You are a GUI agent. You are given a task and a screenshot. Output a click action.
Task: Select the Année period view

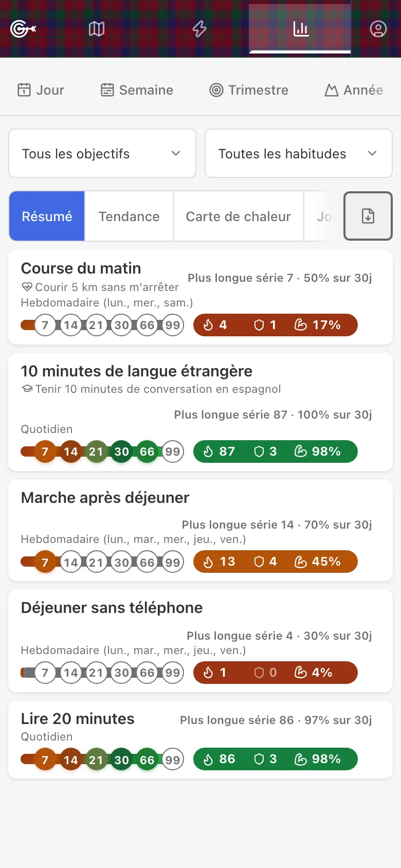354,90
